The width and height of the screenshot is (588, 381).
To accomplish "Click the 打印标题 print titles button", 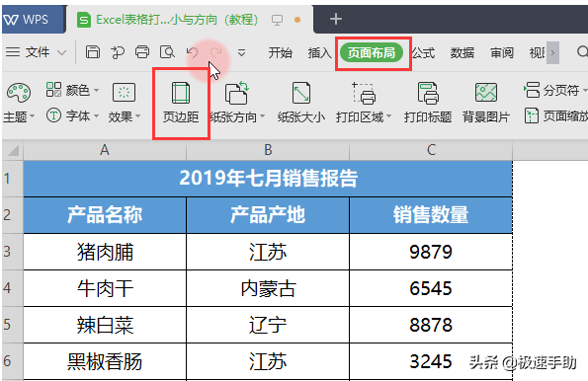I will point(428,103).
